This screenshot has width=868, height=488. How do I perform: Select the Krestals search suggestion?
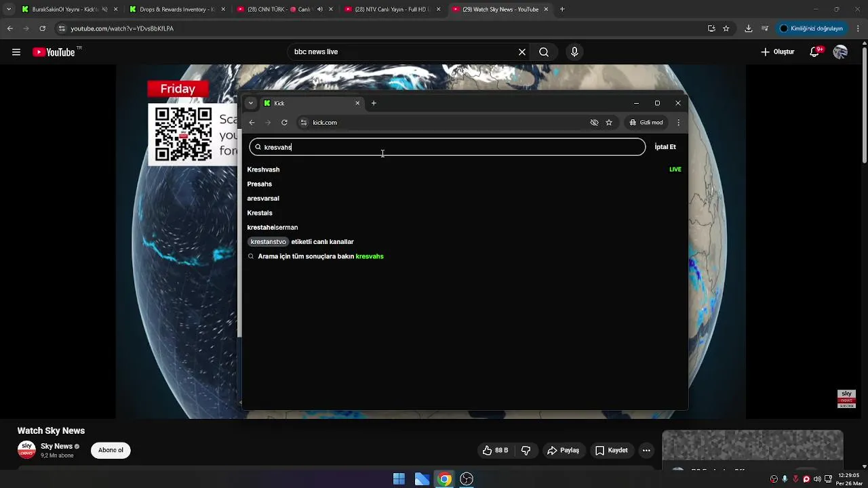[260, 213]
